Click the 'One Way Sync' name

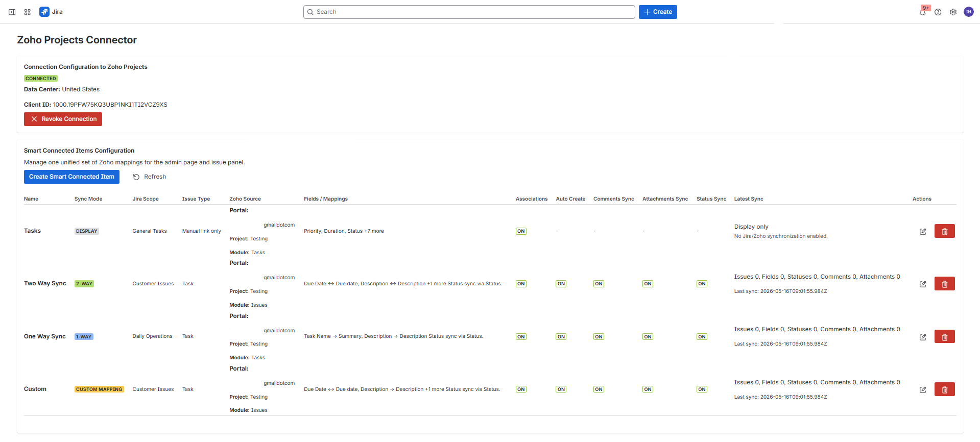(x=45, y=336)
